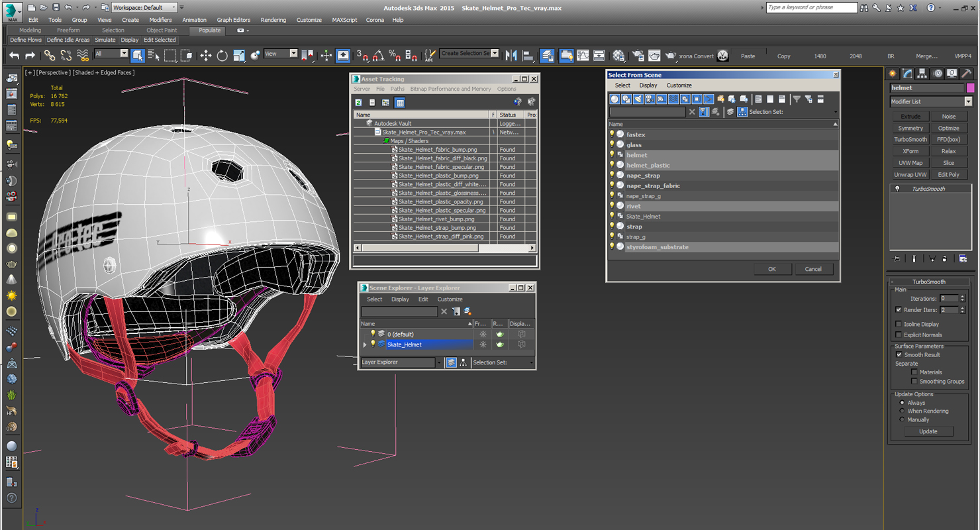
Task: Open Customize menu in Select From Scene
Action: (x=679, y=85)
